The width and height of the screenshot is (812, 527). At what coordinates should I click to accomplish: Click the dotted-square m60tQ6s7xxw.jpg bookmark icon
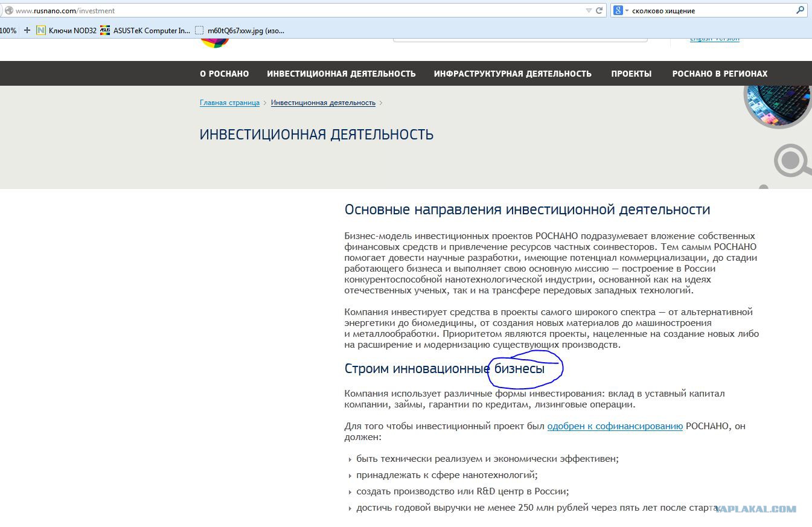[200, 30]
